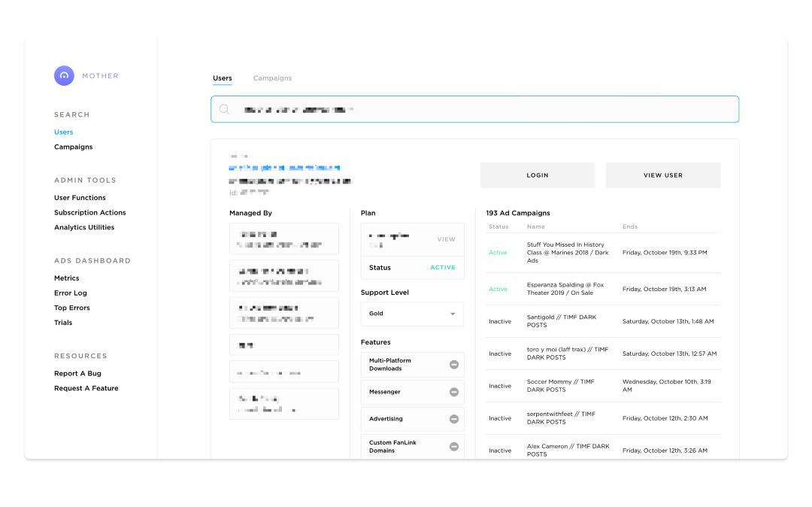The width and height of the screenshot is (812, 507).
Task: Open Stuff You Missed In History Class campaign
Action: coord(568,253)
